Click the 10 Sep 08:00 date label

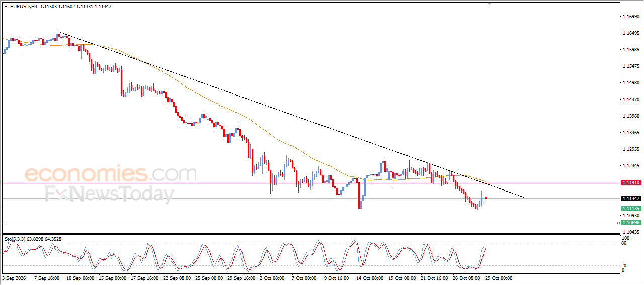(x=80, y=278)
